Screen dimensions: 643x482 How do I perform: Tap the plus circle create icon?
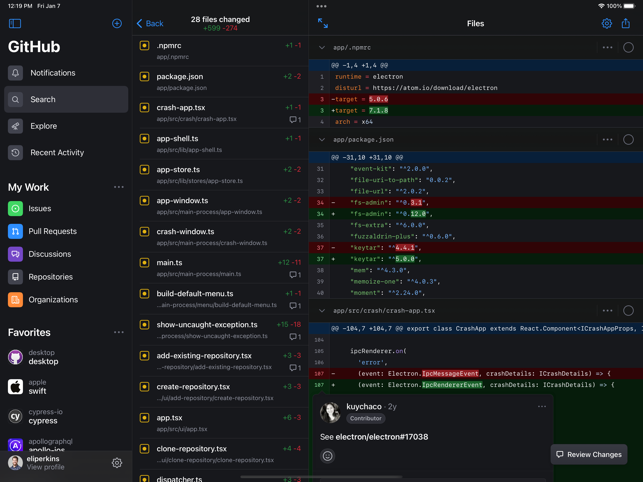point(117,23)
